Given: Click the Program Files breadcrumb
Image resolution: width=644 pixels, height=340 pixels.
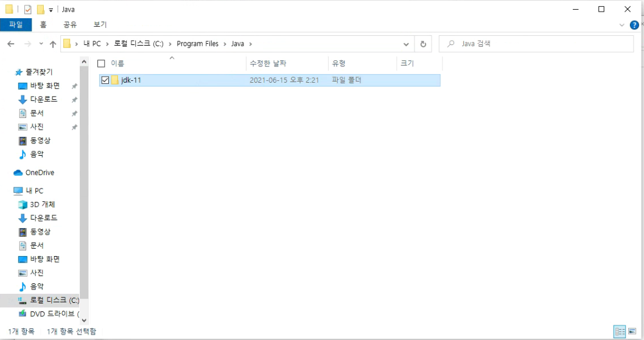Looking at the screenshot, I should point(198,44).
